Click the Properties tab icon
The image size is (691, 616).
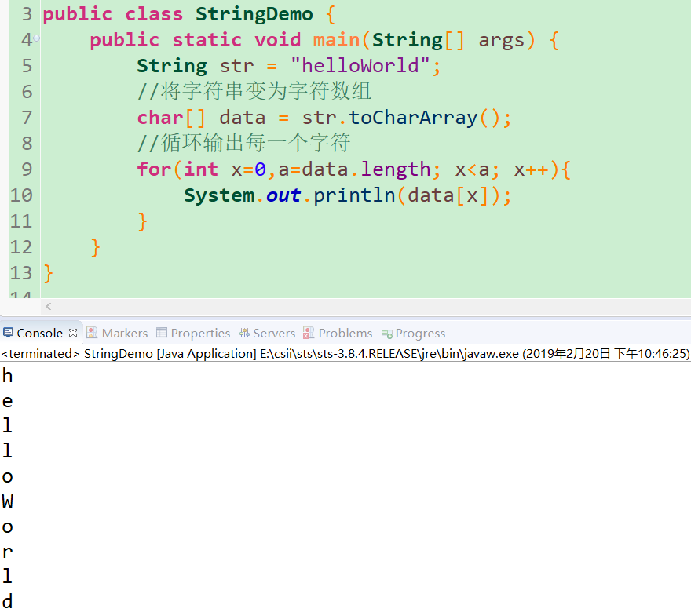pos(162,333)
